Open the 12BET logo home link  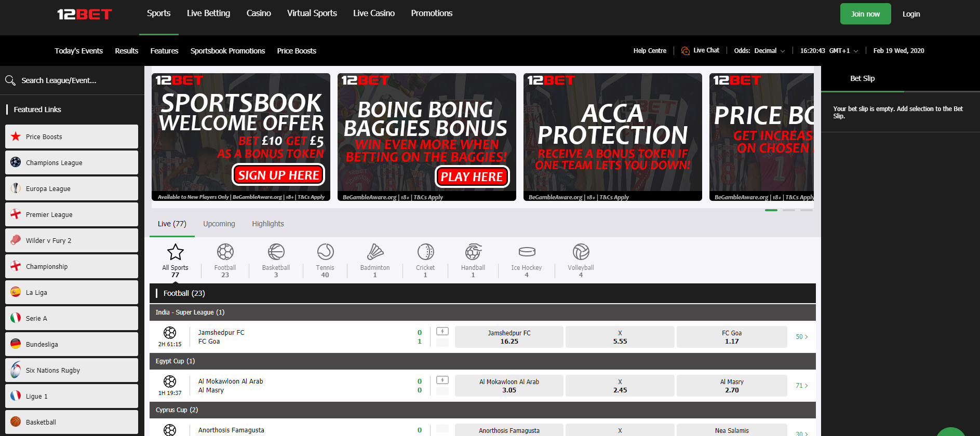pos(85,15)
